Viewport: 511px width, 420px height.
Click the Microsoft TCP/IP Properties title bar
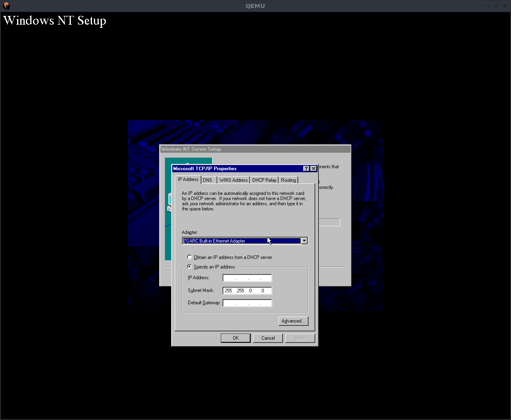tap(245, 169)
